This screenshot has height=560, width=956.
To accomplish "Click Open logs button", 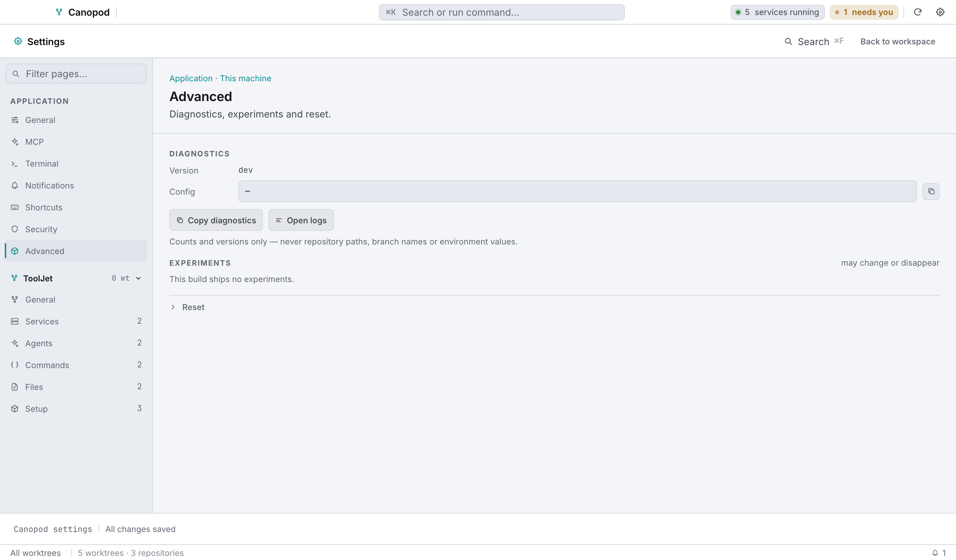I will 301,220.
